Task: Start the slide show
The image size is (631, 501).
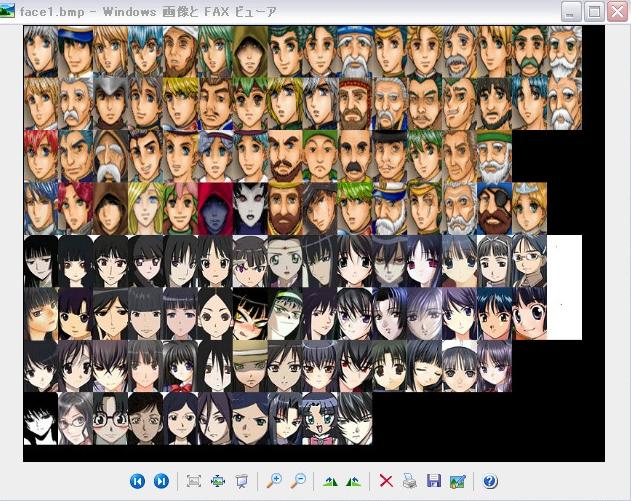Action: pos(241,481)
